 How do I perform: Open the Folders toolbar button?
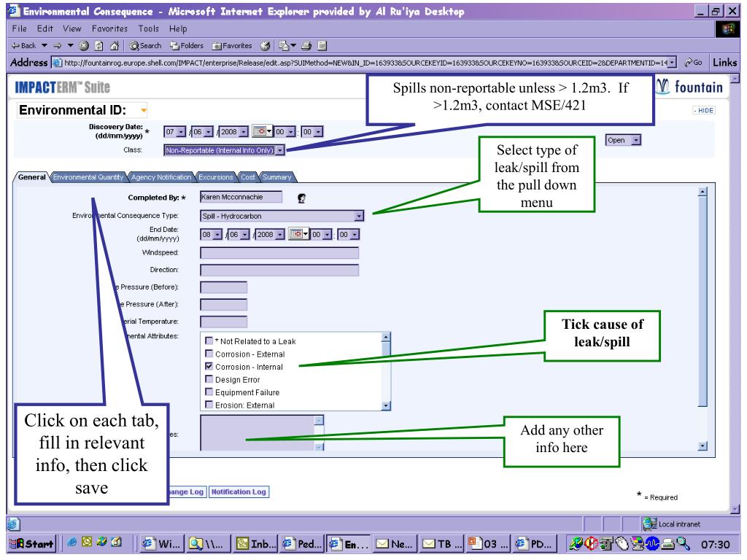tap(187, 46)
